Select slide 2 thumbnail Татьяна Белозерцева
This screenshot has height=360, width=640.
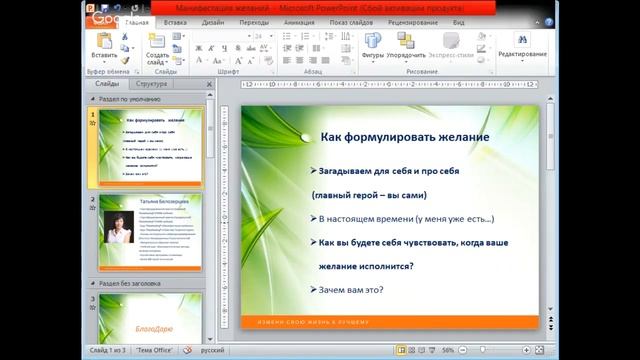tap(150, 232)
